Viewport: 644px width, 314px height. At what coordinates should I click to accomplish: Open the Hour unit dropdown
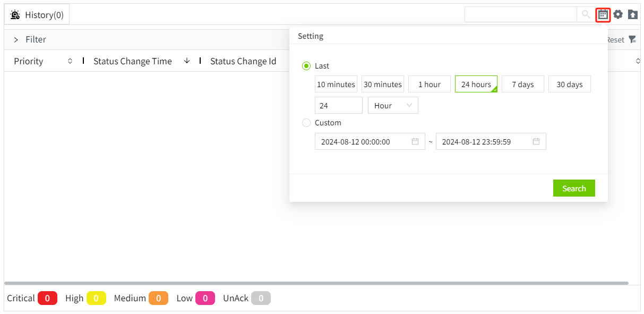click(393, 106)
